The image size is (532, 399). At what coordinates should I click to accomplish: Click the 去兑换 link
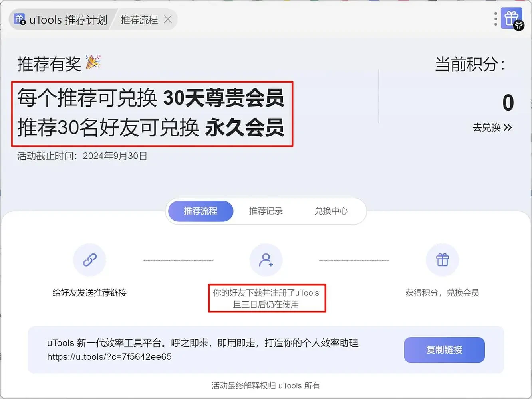pos(492,127)
